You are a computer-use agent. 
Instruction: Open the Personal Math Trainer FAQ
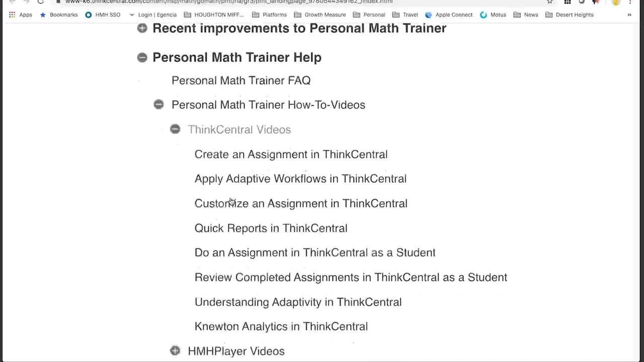241,80
